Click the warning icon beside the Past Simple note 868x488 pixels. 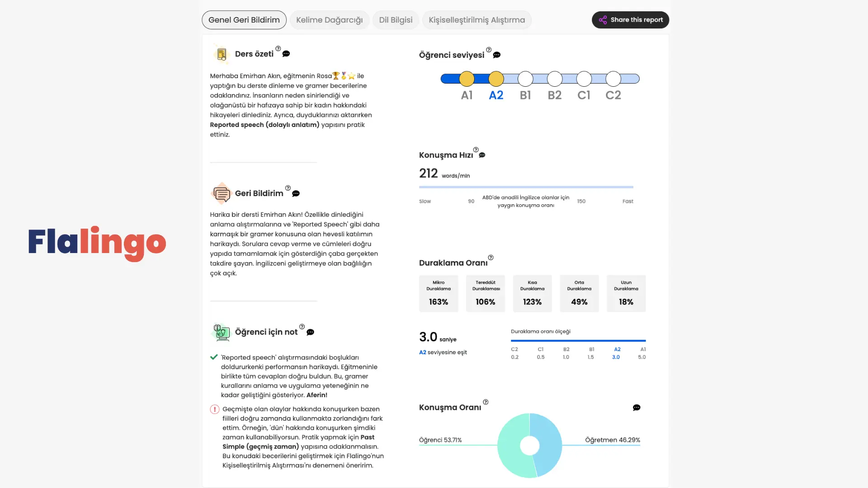pyautogui.click(x=214, y=409)
